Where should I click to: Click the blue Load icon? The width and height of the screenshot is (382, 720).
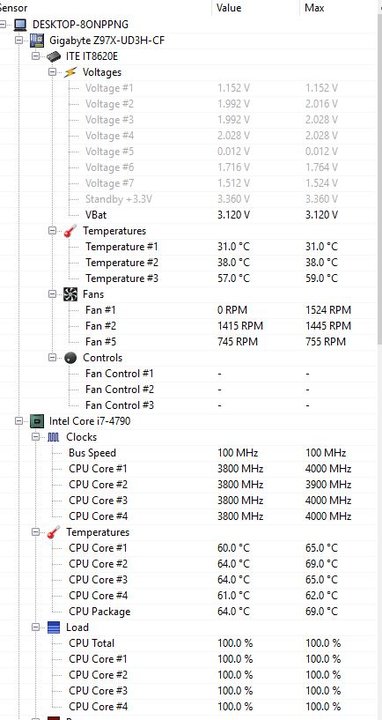(53, 627)
